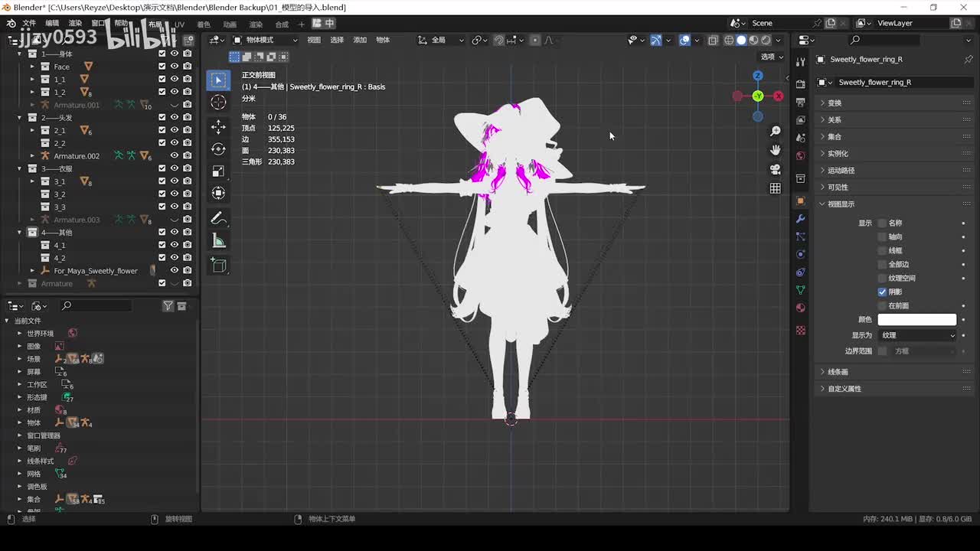Click the 选项 options button
The width and height of the screenshot is (980, 551).
click(x=771, y=57)
